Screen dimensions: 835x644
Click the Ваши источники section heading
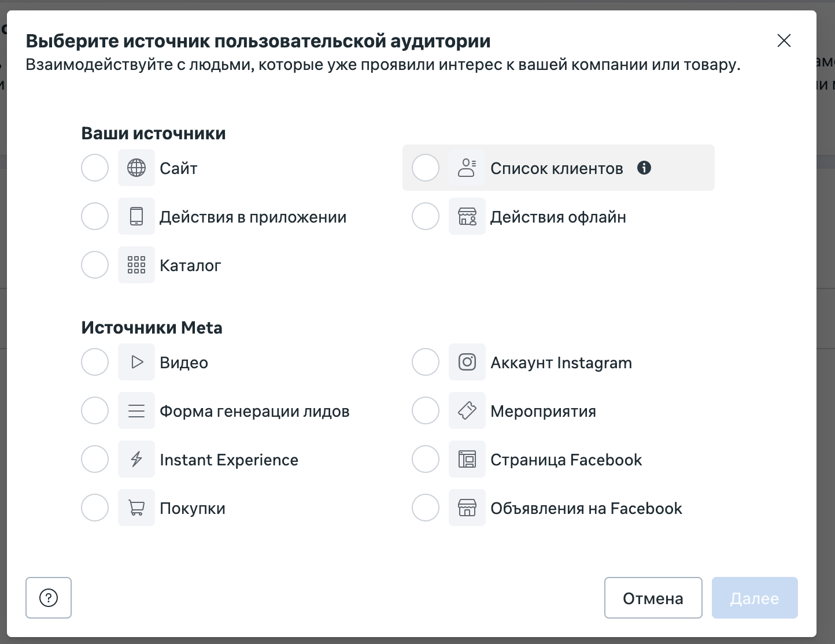coord(154,133)
